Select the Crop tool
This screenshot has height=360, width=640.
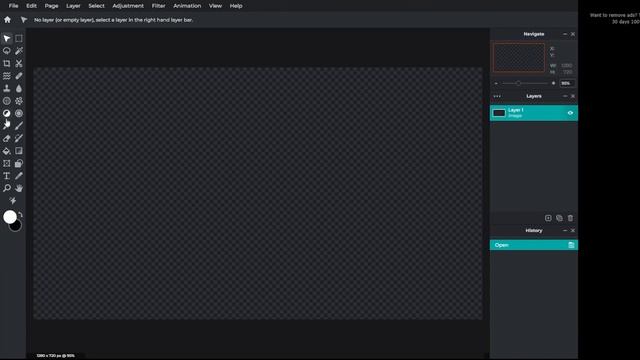7,64
